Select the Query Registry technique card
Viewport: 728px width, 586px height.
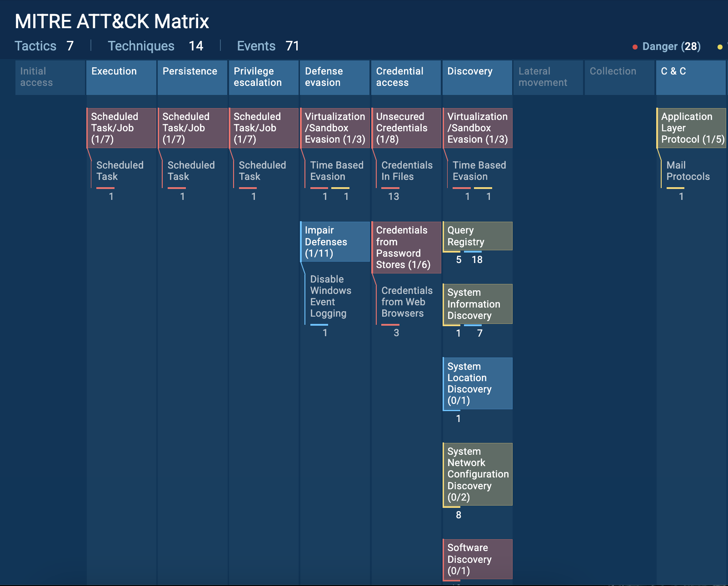[x=477, y=236]
